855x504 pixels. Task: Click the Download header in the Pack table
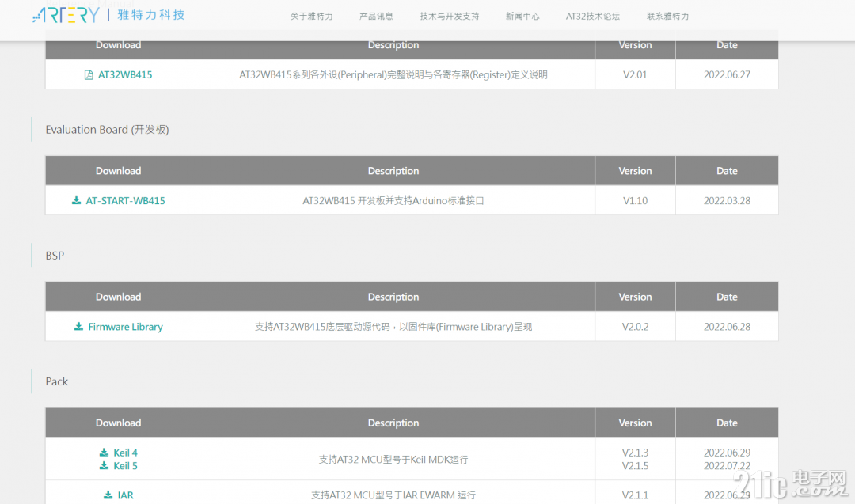point(118,423)
